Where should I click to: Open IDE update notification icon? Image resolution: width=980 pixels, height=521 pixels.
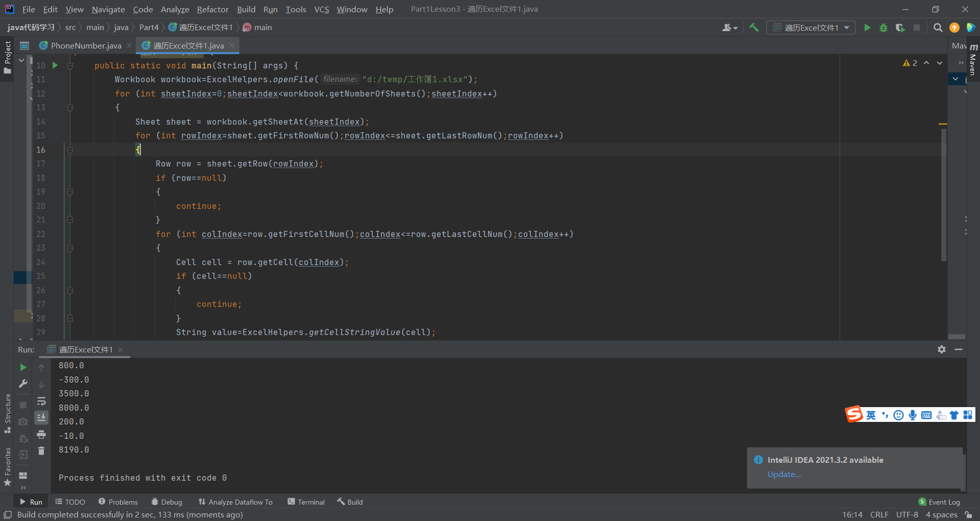[x=954, y=28]
